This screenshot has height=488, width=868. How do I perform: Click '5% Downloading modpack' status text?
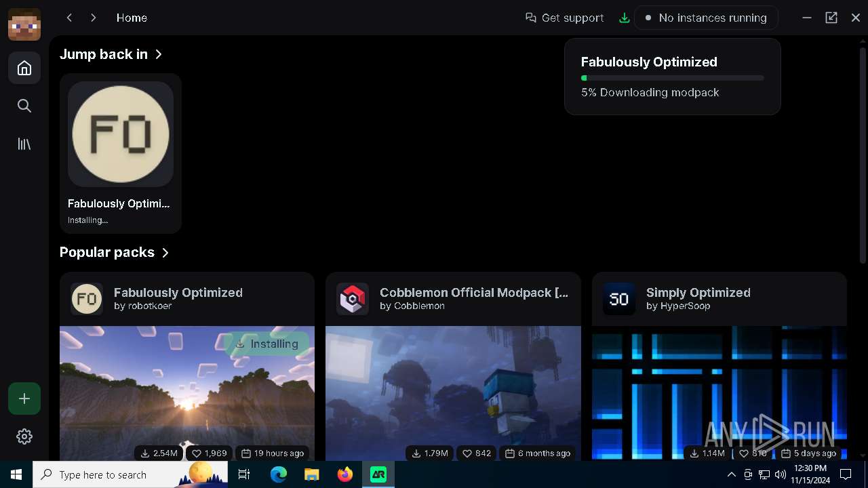point(650,92)
